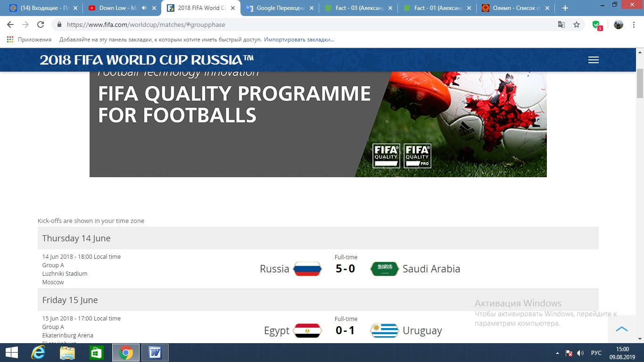Switch to the Олимп tab
This screenshot has width=644, height=362.
(516, 8)
